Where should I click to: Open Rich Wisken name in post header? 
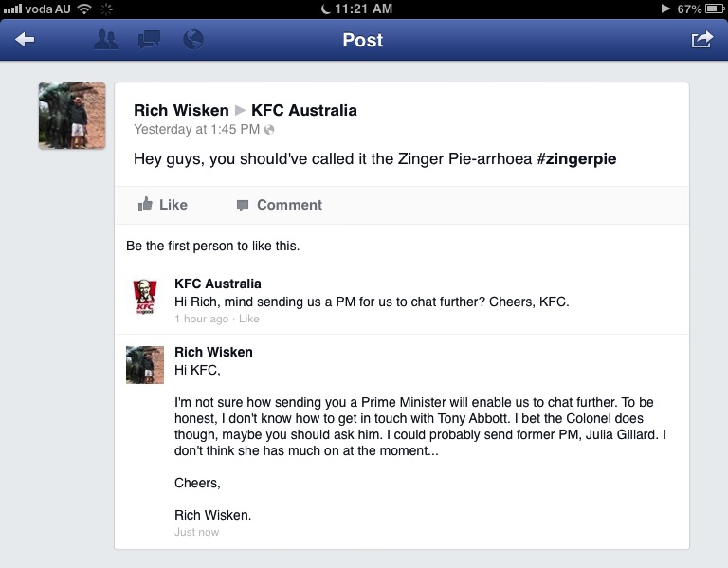pyautogui.click(x=181, y=110)
